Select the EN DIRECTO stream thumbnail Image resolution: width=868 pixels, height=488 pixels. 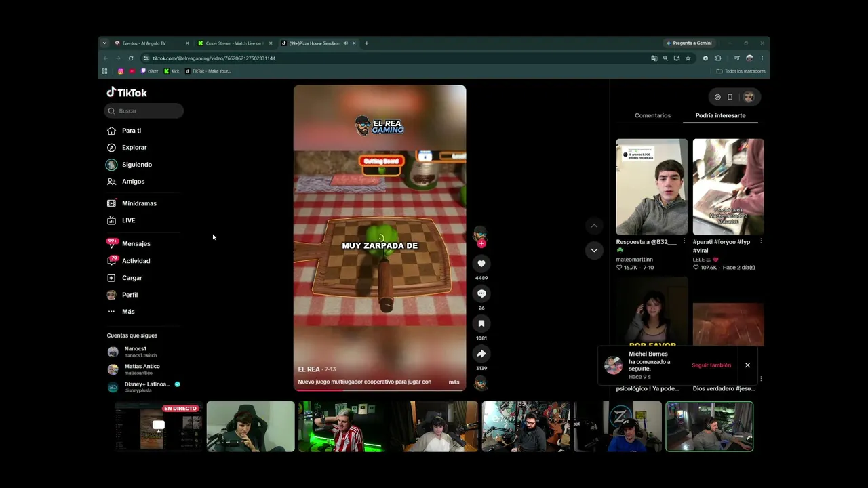pyautogui.click(x=159, y=426)
